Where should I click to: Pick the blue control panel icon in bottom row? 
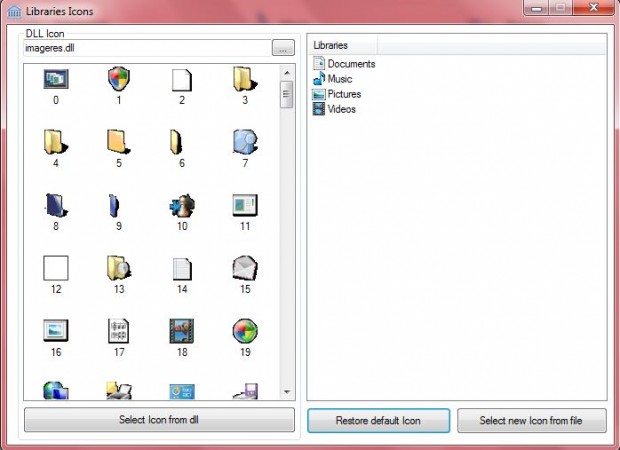point(182,391)
